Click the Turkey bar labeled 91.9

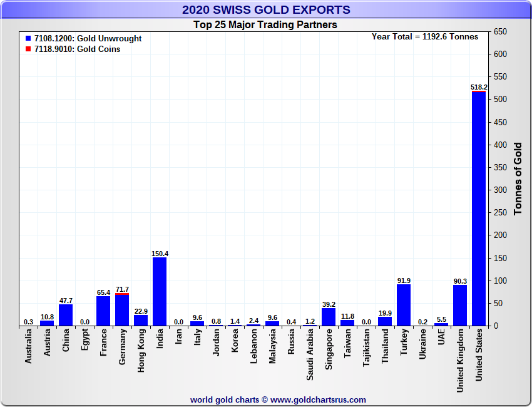404,305
